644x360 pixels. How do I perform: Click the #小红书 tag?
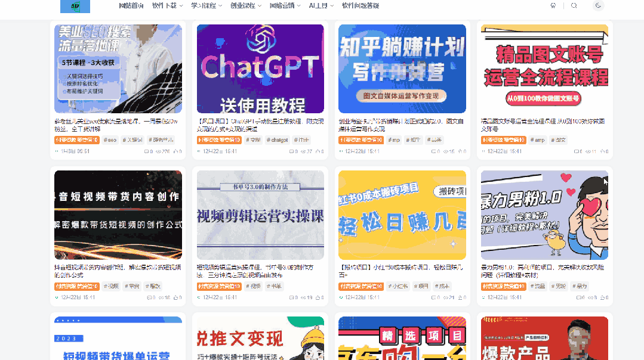pos(398,286)
